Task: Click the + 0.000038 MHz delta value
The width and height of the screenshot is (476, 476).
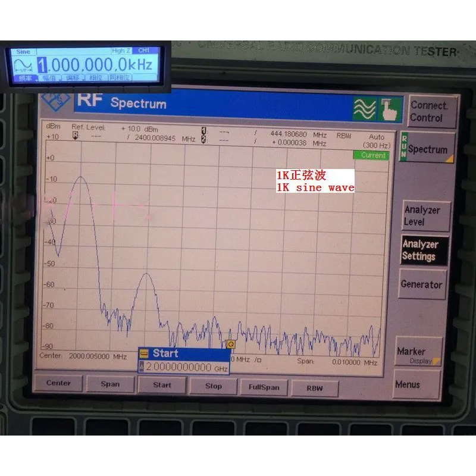Action: point(299,143)
